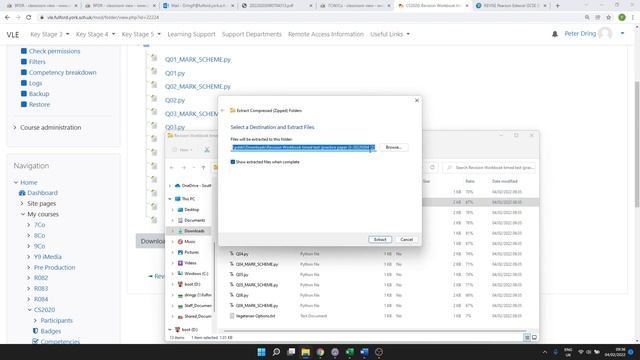640x360 pixels.
Task: Open the Dashboard navigation link
Action: pos(42,193)
